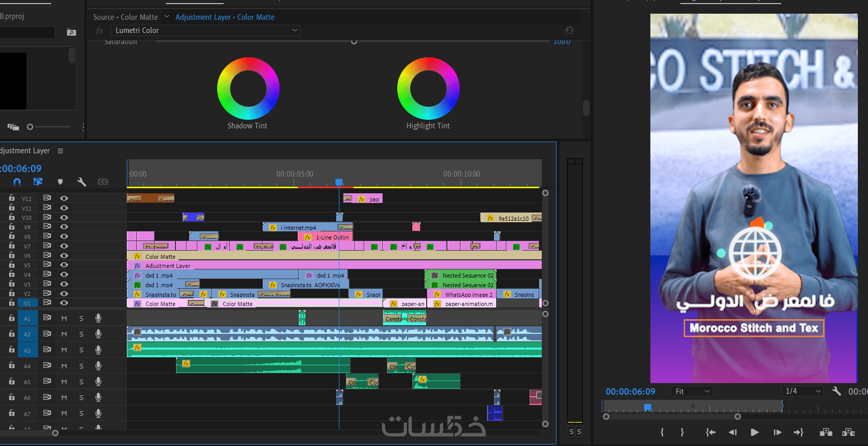Open Timeline Display Settings wrench
Screen dimensions: 868x446
click(x=82, y=182)
